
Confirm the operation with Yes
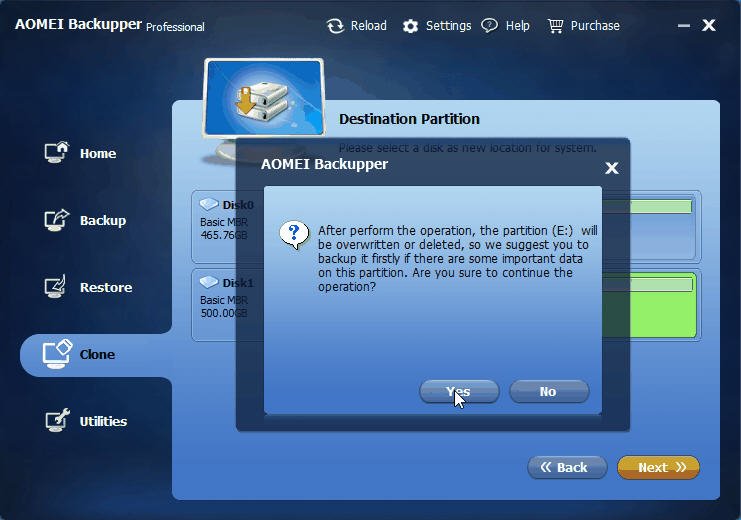[x=459, y=391]
